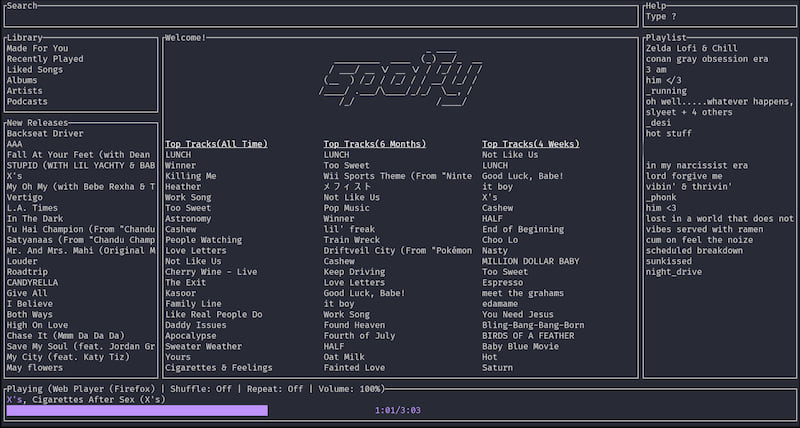800x428 pixels.
Task: Select Oat Milk track
Action: (x=344, y=357)
